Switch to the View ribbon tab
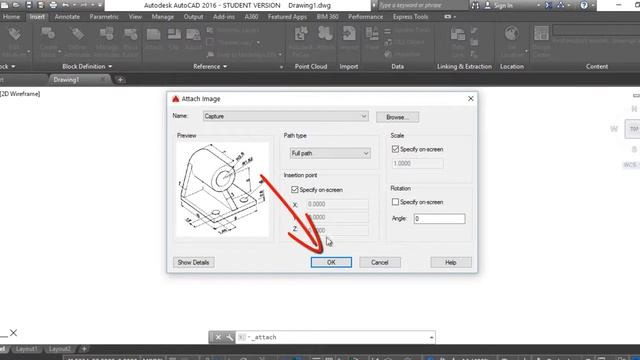This screenshot has height=360, width=640. coord(135,17)
